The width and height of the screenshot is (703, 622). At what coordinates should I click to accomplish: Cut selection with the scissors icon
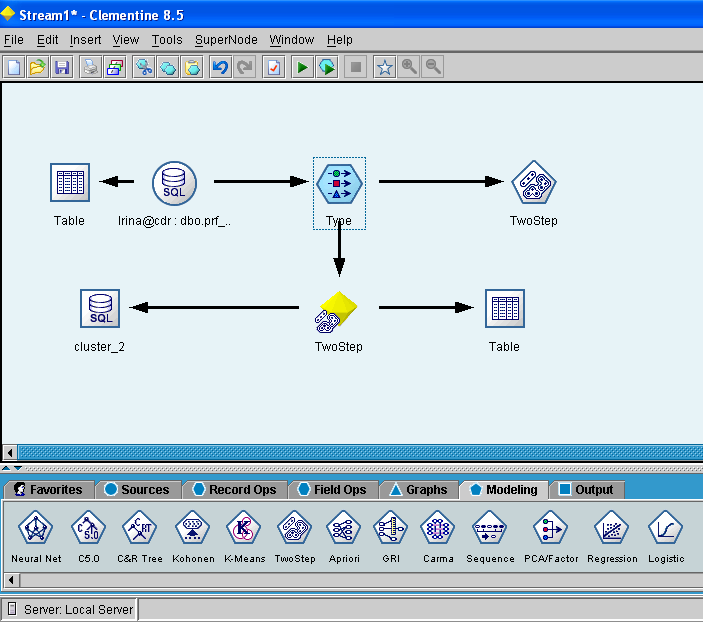click(x=144, y=67)
